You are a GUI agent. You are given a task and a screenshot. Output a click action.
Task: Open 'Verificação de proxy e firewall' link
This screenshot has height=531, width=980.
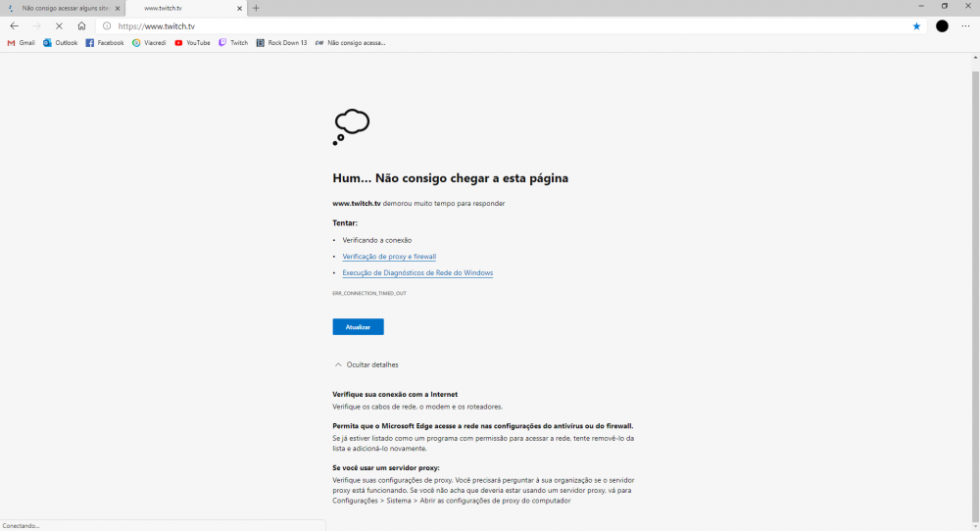(389, 257)
